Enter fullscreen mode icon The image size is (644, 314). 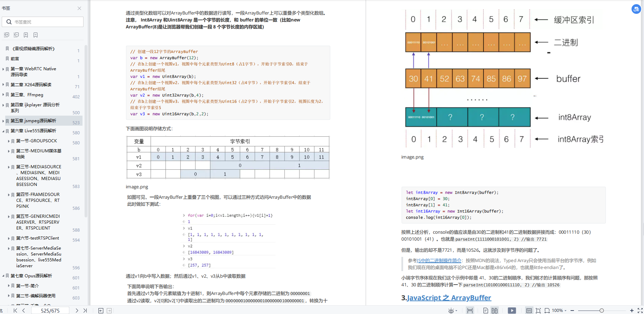tap(640, 311)
